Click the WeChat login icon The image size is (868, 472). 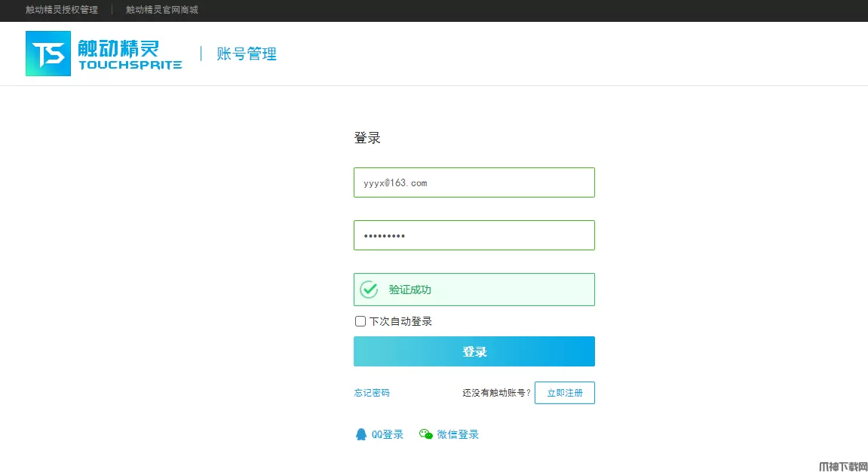point(425,434)
